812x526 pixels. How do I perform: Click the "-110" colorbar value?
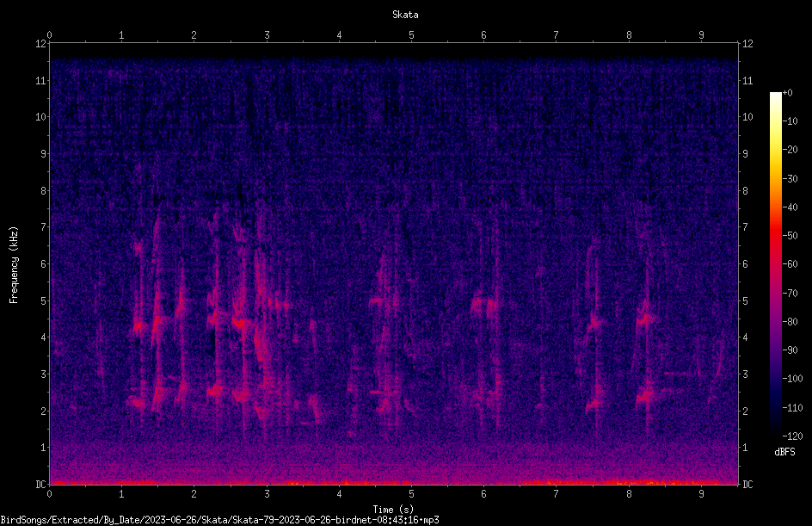click(x=792, y=408)
